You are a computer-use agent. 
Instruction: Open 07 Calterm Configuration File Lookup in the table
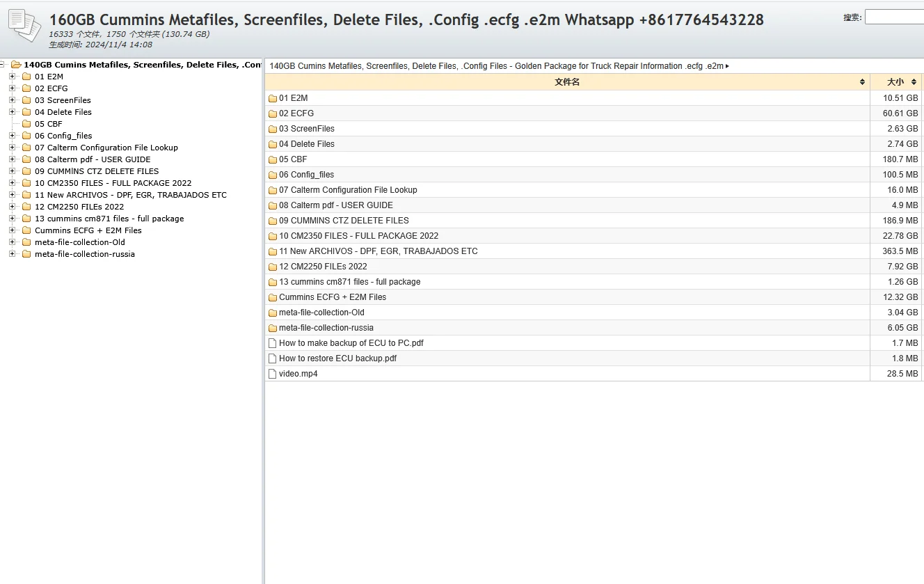[348, 190]
